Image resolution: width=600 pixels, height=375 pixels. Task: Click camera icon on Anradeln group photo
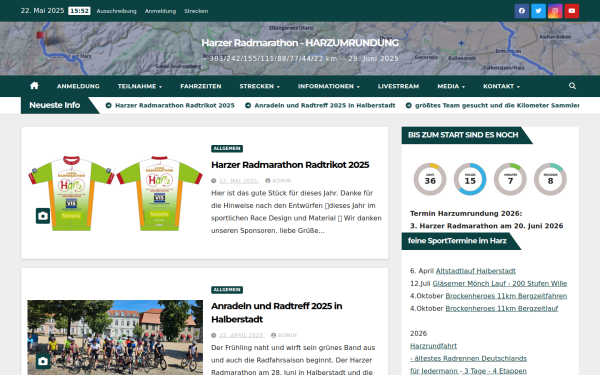tap(43, 361)
